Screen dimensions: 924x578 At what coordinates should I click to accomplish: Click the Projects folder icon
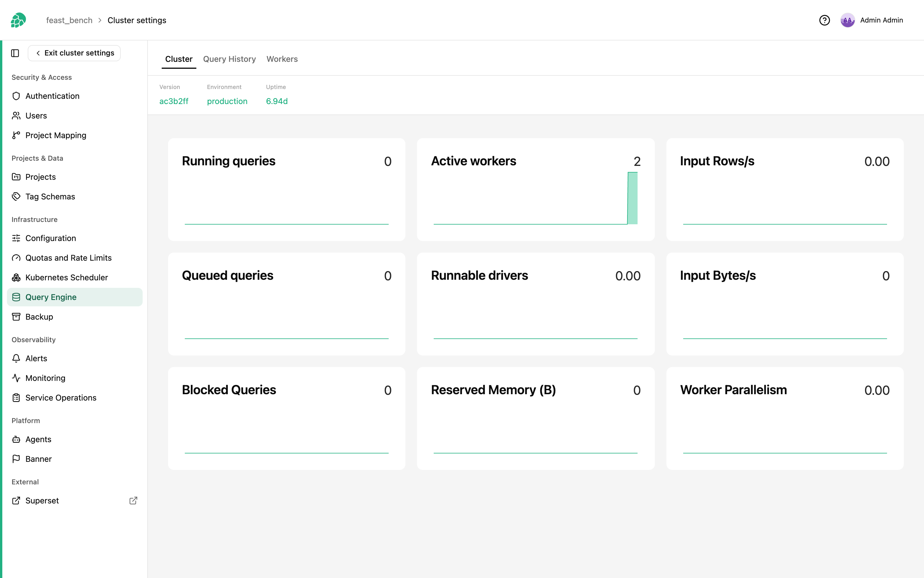point(16,177)
